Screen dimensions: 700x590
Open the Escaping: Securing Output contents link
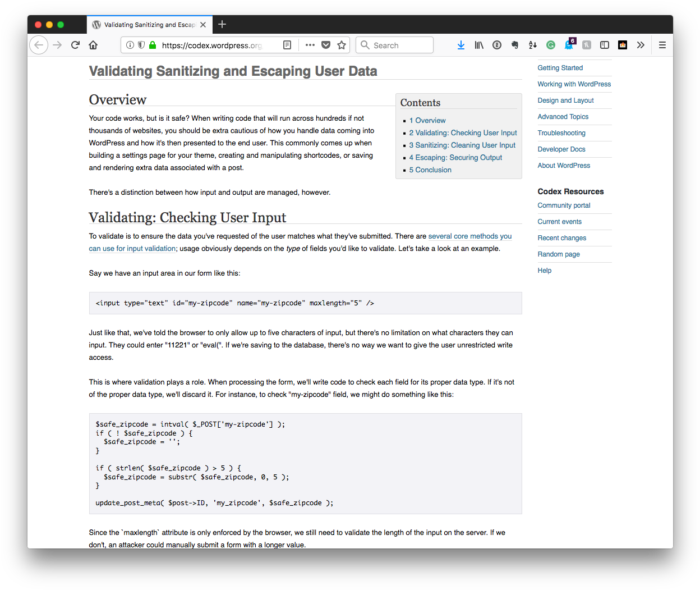455,157
